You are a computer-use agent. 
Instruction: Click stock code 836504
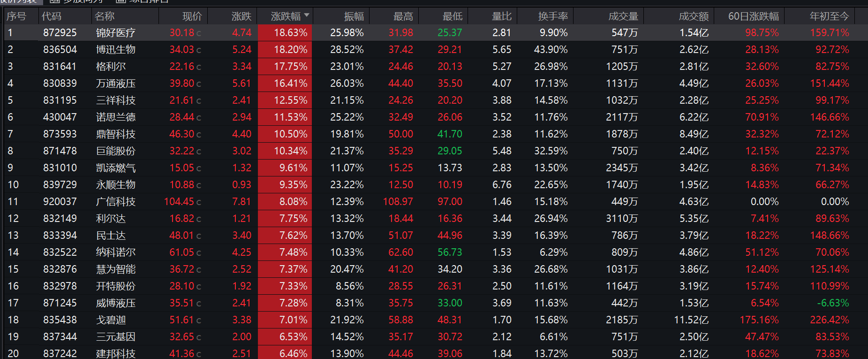(x=60, y=50)
